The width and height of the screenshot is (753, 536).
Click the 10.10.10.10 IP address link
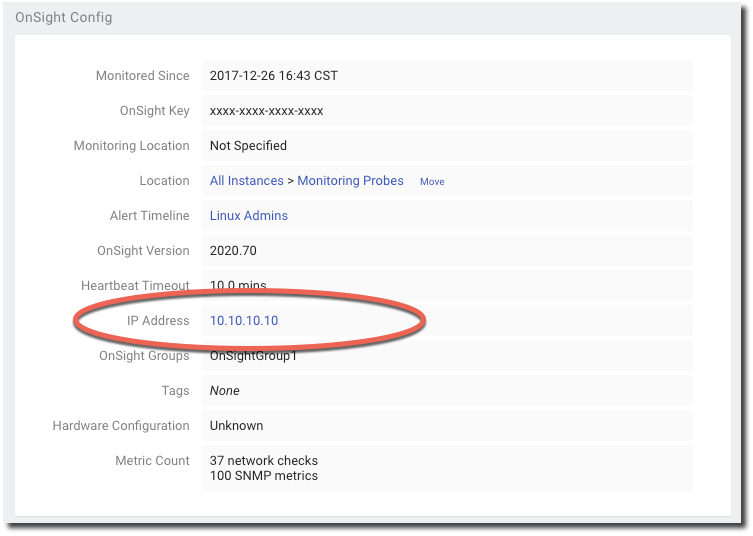(244, 321)
